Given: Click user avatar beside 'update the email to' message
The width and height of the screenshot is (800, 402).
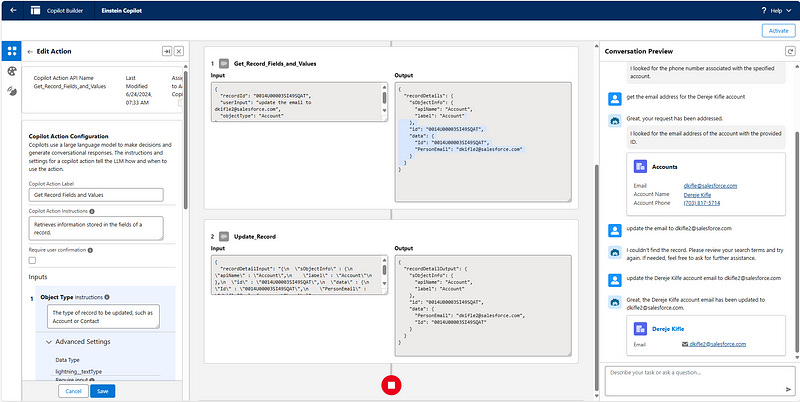Looking at the screenshot, I should tap(615, 231).
